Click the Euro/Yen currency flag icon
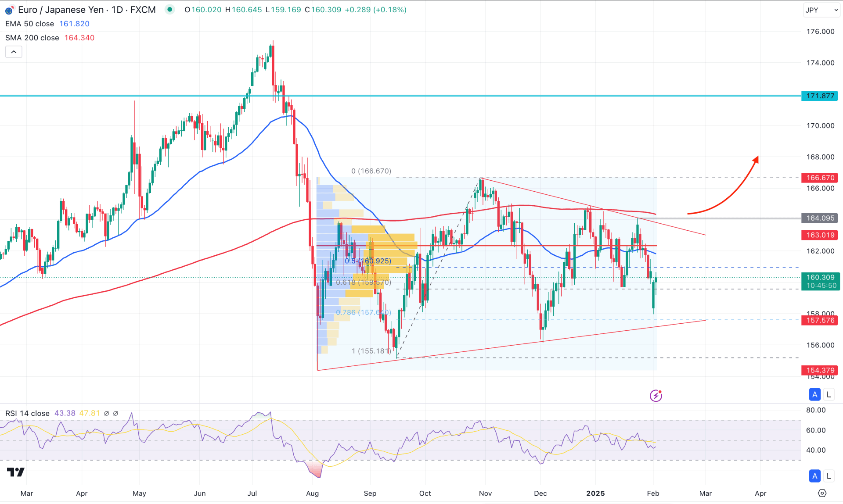Viewport: 843px width, 504px height. [x=9, y=10]
